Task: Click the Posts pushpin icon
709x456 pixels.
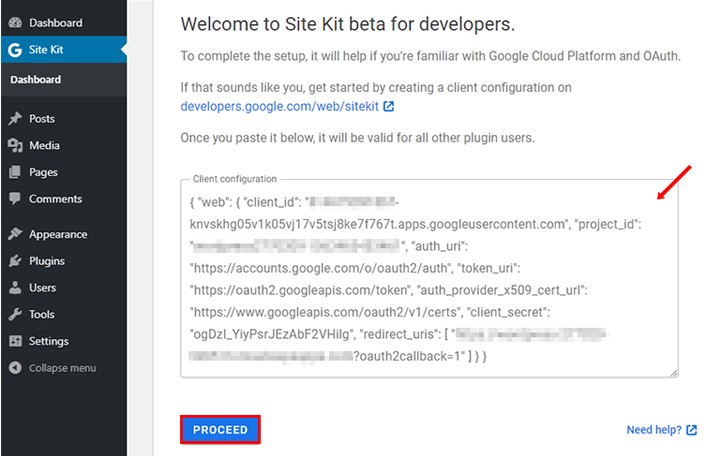Action: pyautogui.click(x=15, y=119)
